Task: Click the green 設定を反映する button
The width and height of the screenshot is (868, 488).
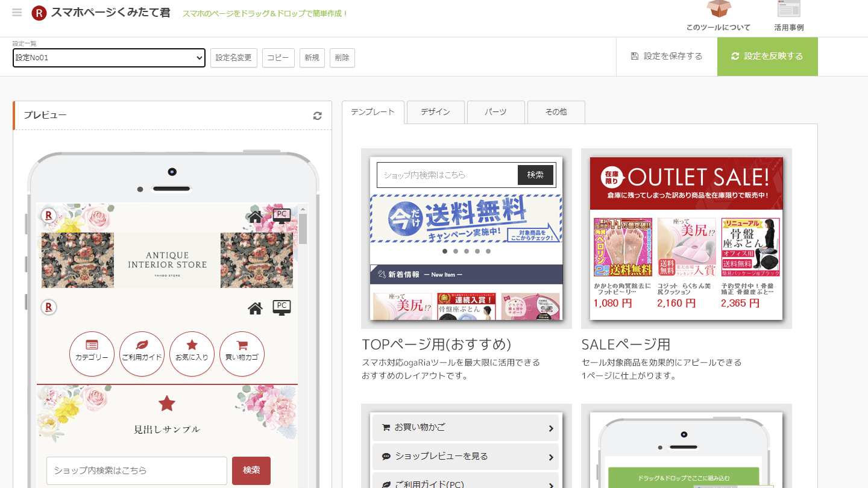Action: 767,56
